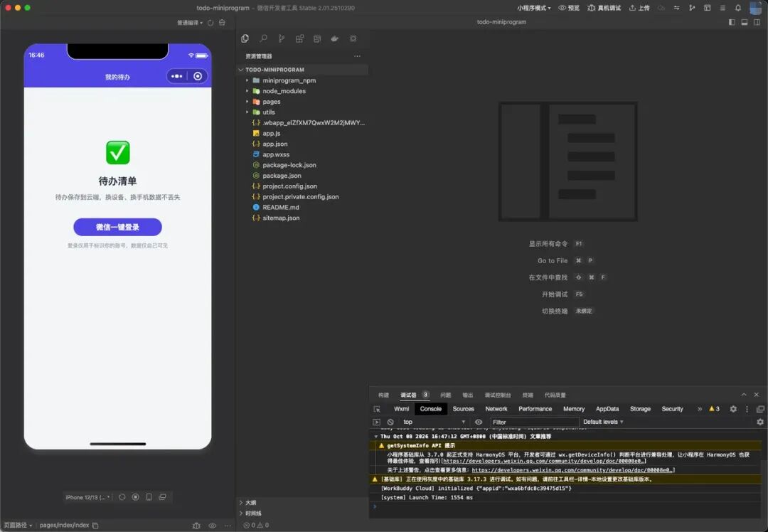The height and width of the screenshot is (532, 768).
Task: Open the 终端 terminal tab
Action: point(528,395)
